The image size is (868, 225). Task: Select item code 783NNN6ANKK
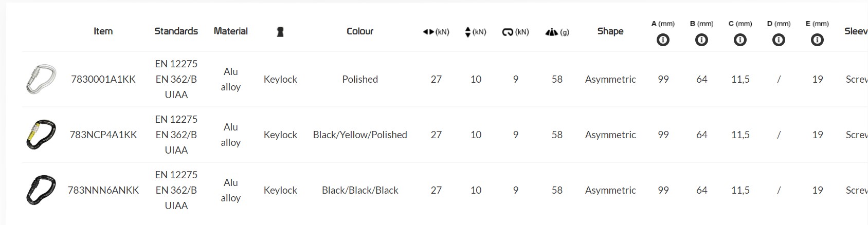(x=103, y=190)
